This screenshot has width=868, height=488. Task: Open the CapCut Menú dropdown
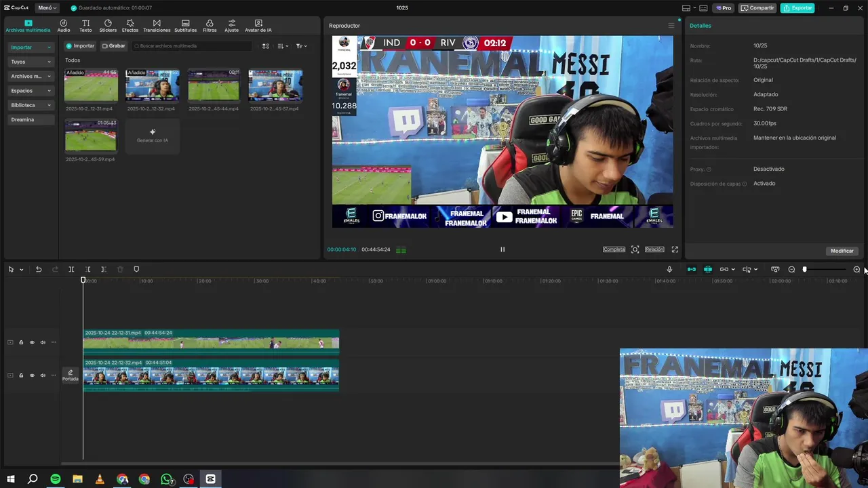47,8
